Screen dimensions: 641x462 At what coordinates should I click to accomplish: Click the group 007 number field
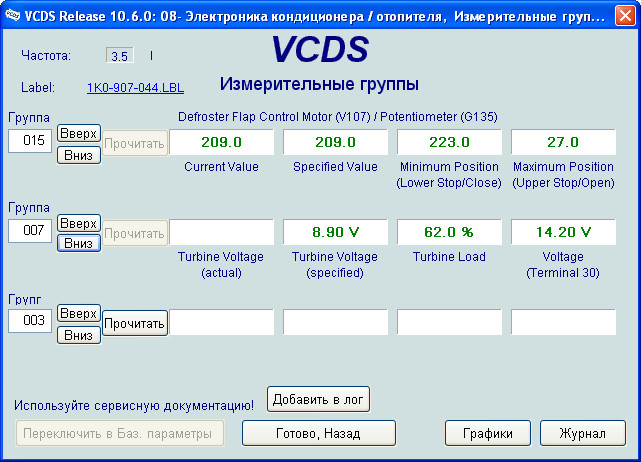pos(30,231)
